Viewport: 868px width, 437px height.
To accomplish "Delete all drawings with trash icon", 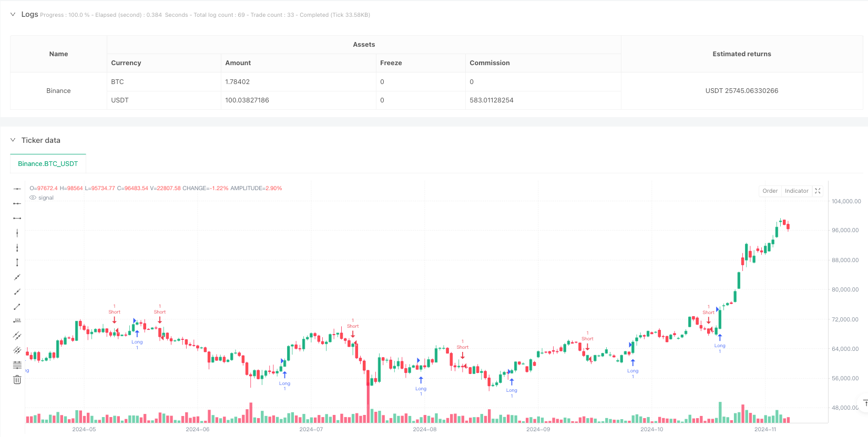I will 17,380.
